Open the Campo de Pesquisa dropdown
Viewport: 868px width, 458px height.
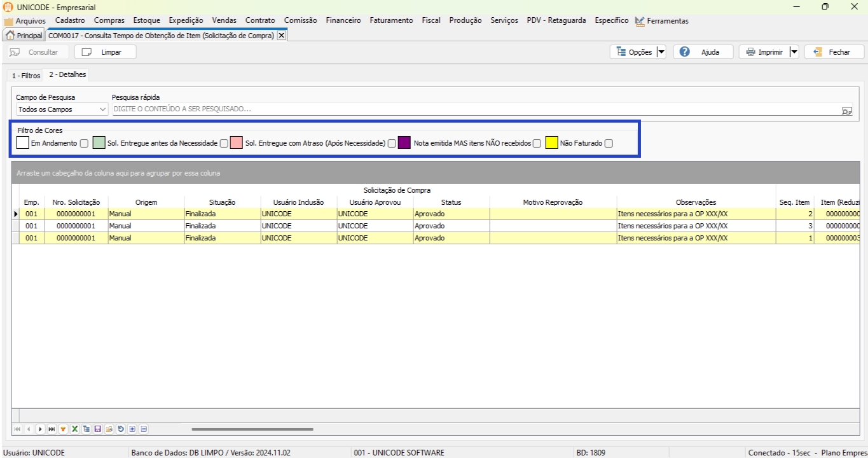[x=103, y=109]
